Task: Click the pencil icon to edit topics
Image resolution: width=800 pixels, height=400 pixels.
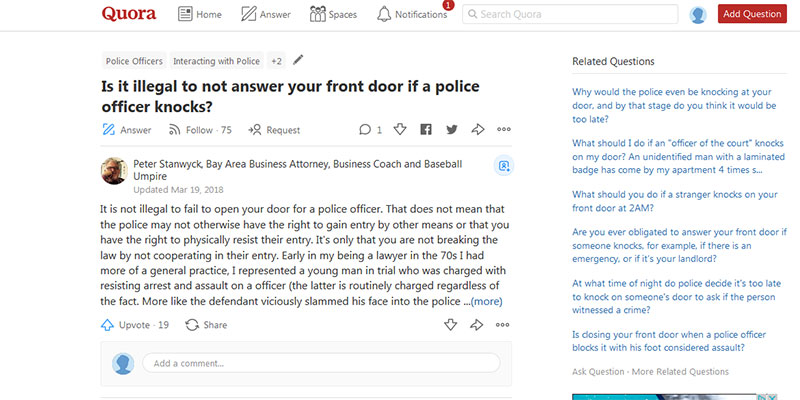Action: pos(298,60)
